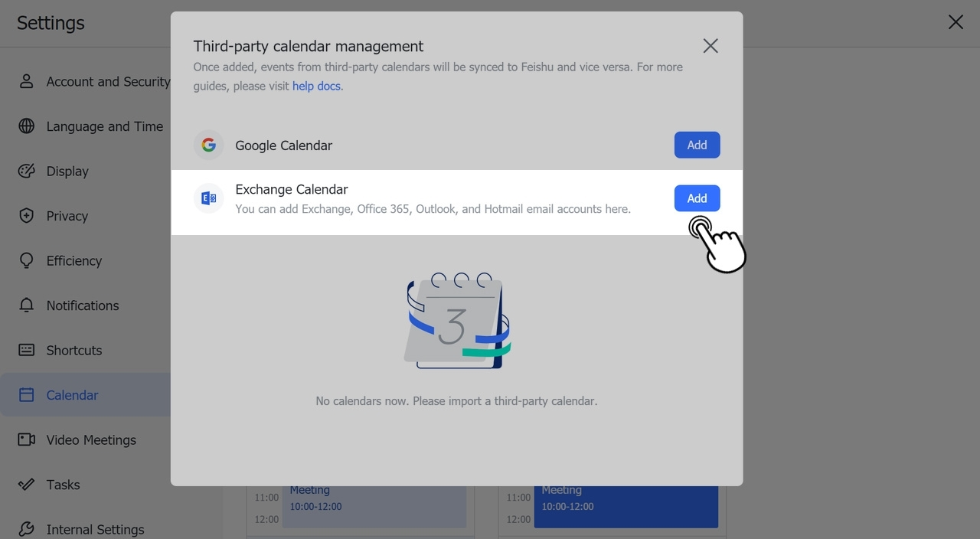The width and height of the screenshot is (980, 539).
Task: Open the Notifications settings section
Action: [x=82, y=305]
